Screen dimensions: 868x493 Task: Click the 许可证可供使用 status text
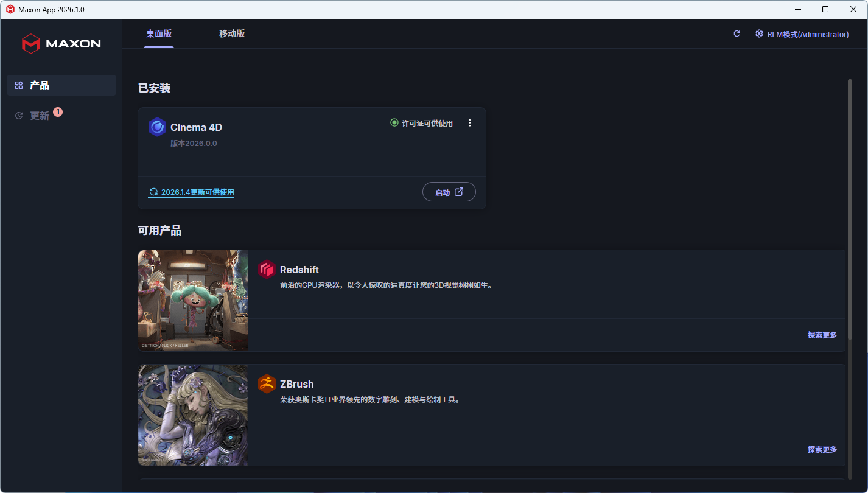coord(427,124)
